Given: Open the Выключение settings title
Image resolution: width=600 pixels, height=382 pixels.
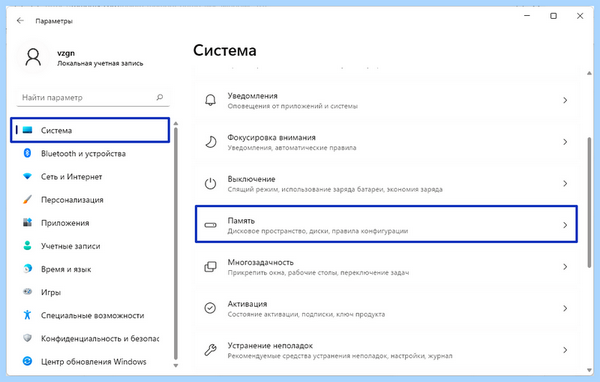Looking at the screenshot, I should click(x=251, y=179).
